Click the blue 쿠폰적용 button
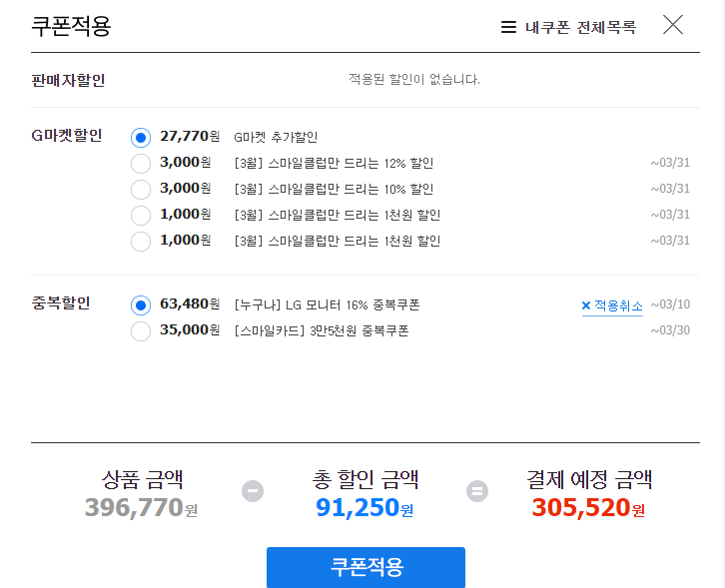This screenshot has height=588, width=725. [x=365, y=567]
